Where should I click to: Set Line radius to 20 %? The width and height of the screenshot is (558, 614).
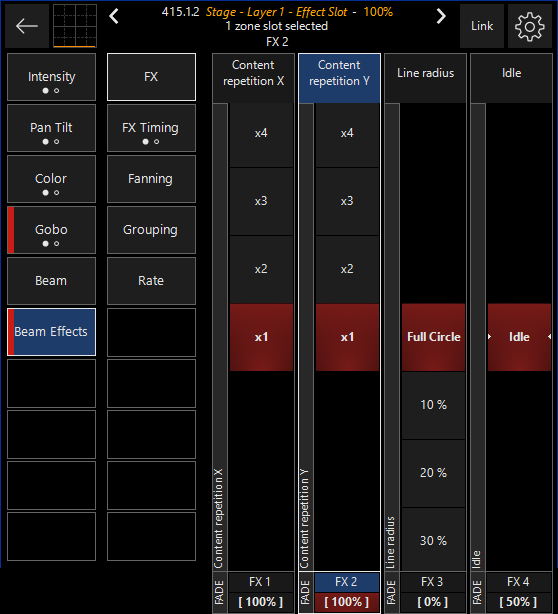[433, 473]
